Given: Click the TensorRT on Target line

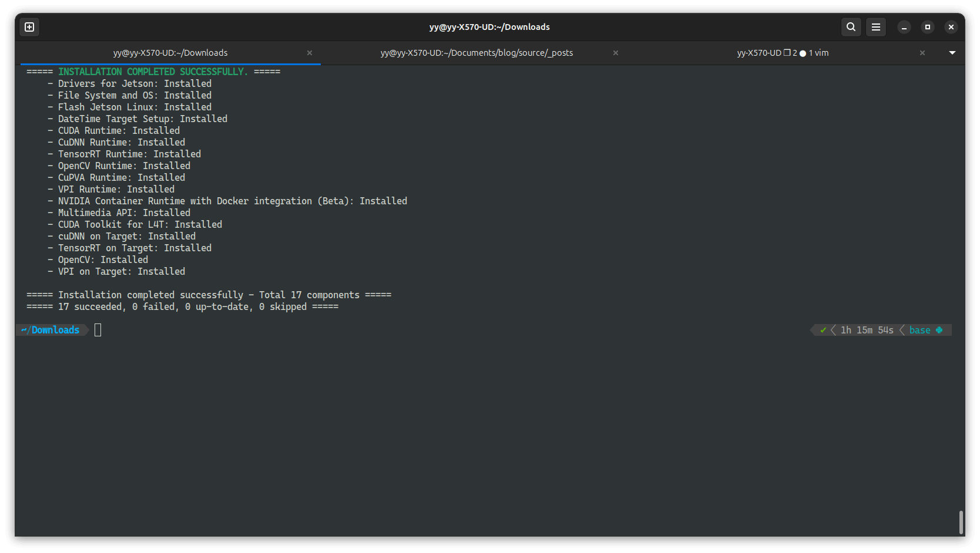Looking at the screenshot, I should 129,248.
